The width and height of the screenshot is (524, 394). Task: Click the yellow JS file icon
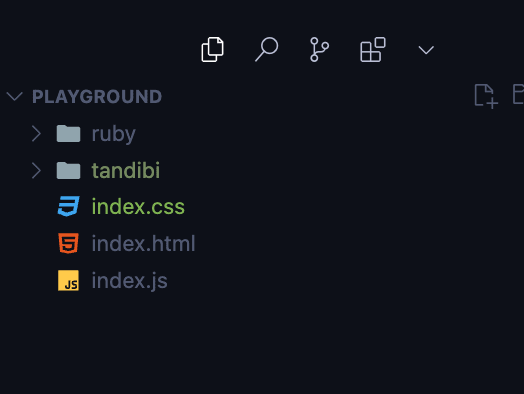tap(69, 280)
